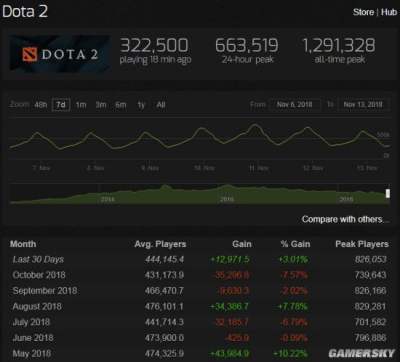Open the Hub link
This screenshot has height=362, width=400.
(389, 12)
